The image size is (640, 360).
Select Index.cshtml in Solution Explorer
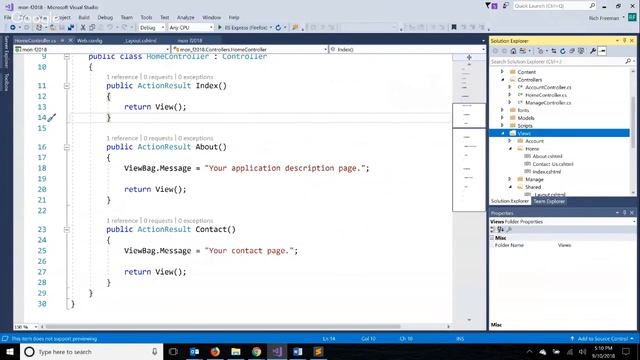click(x=547, y=172)
